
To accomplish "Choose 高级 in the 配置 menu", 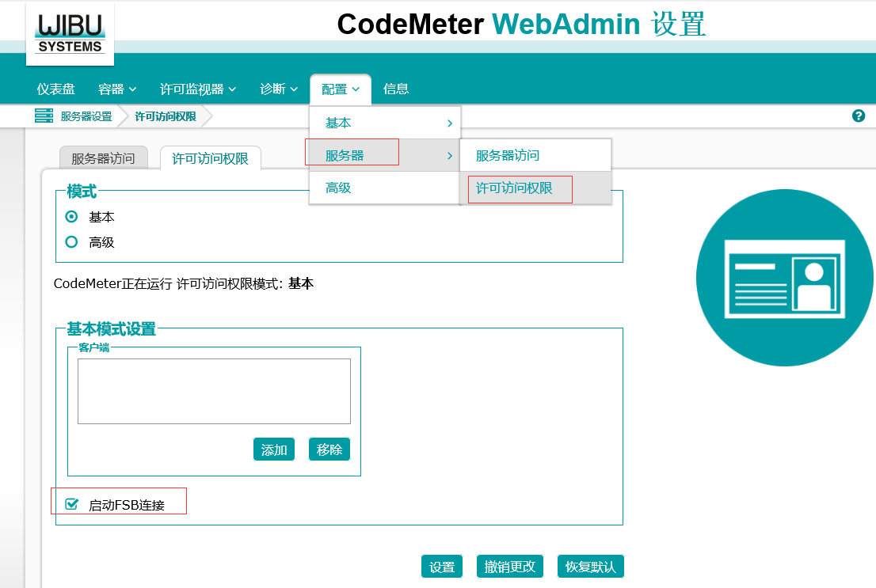I will (384, 188).
